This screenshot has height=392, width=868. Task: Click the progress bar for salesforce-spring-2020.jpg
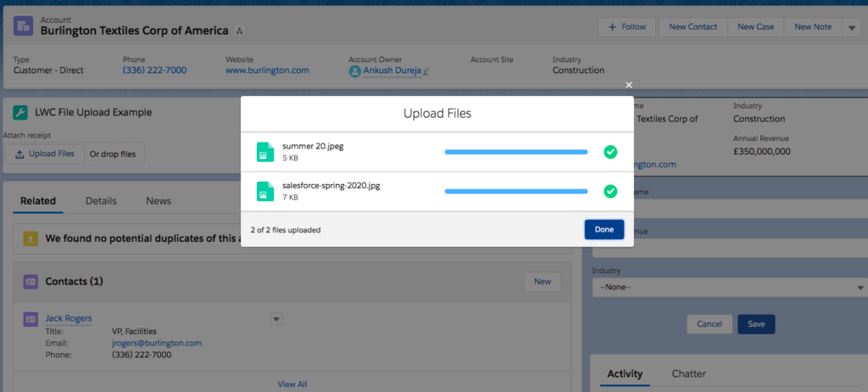pos(516,191)
